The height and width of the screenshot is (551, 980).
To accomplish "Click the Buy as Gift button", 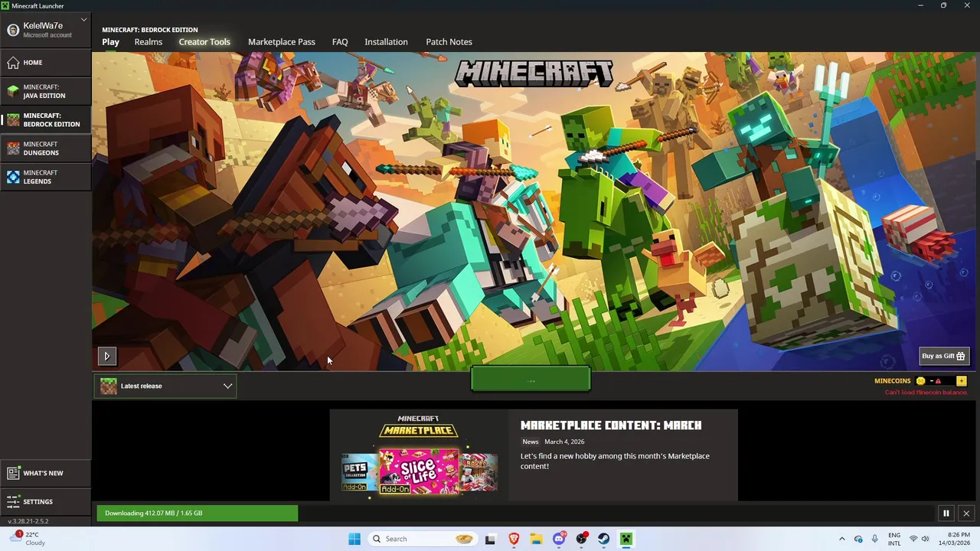I will (944, 356).
